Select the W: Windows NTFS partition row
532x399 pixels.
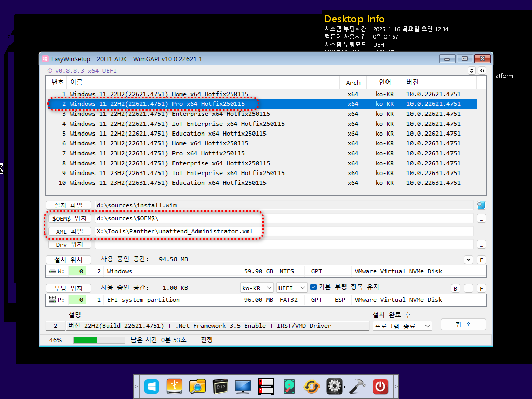(x=265, y=271)
